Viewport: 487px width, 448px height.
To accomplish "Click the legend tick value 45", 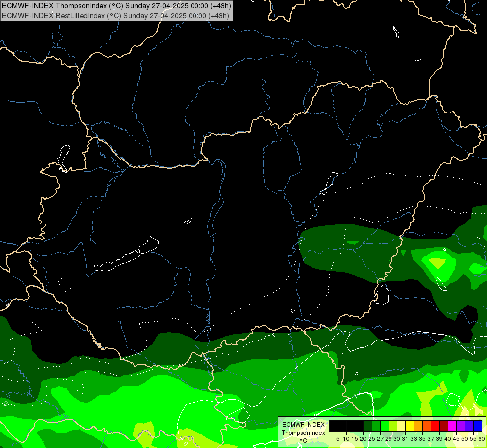I will [456, 439].
